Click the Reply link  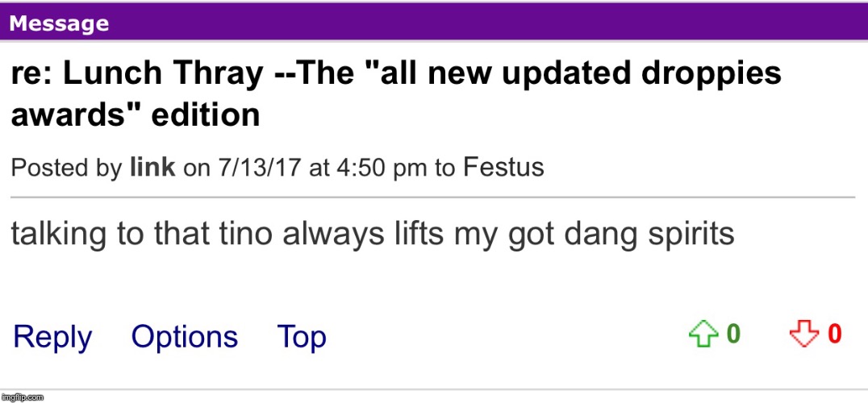click(x=52, y=337)
